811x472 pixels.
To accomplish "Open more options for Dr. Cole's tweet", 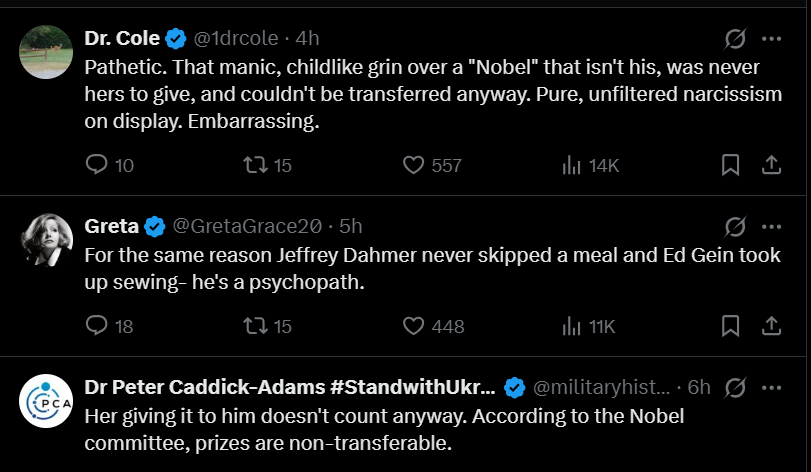I will point(772,39).
